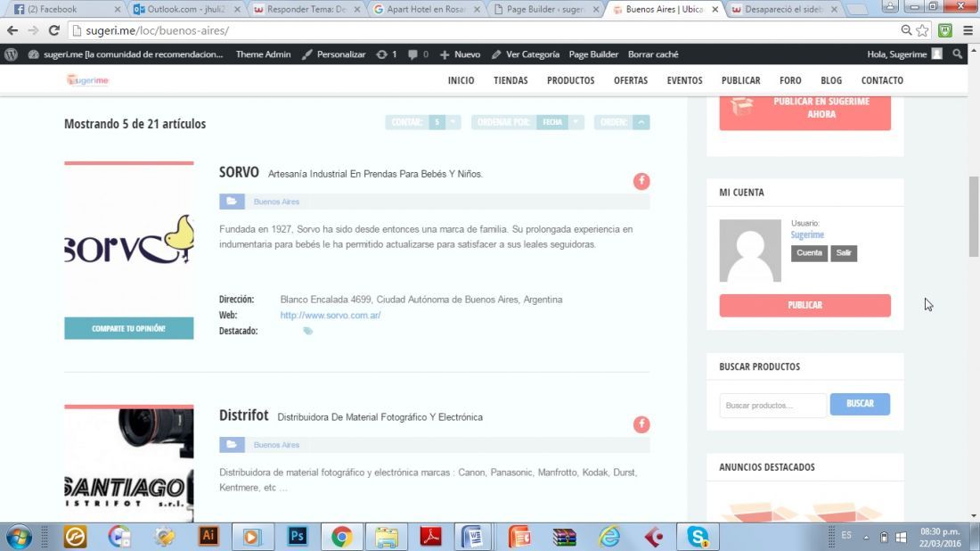This screenshot has width=980, height=551.
Task: Click the dashboard icon beside sugeri.me site name
Action: (x=34, y=54)
